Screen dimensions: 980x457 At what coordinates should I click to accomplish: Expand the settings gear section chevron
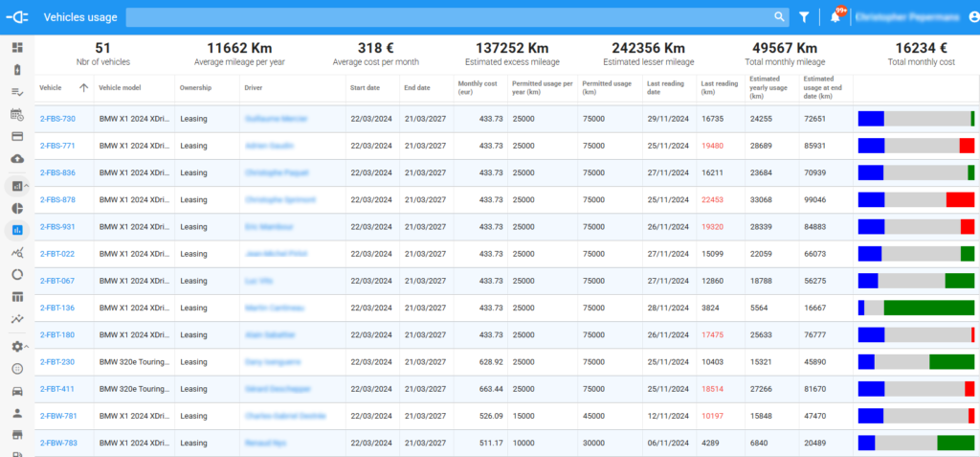pos(27,347)
